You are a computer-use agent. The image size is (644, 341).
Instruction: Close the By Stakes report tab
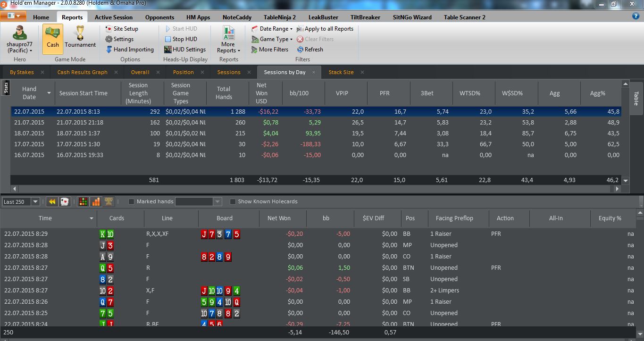pos(42,72)
